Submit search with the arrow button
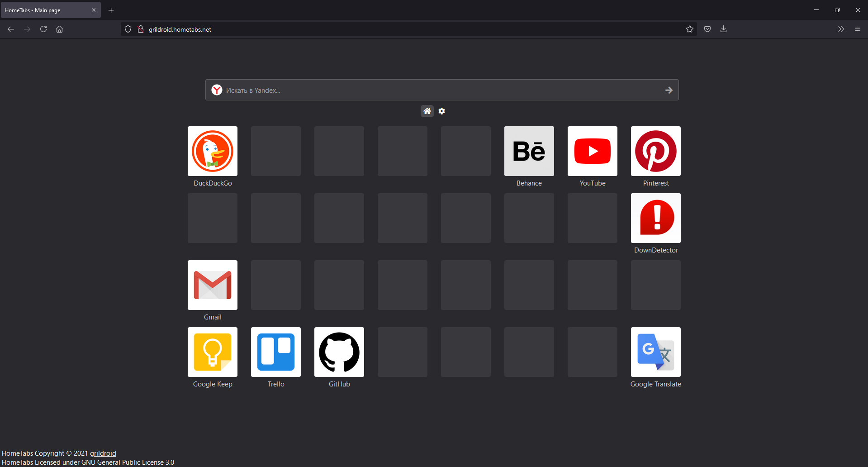 [x=669, y=90]
